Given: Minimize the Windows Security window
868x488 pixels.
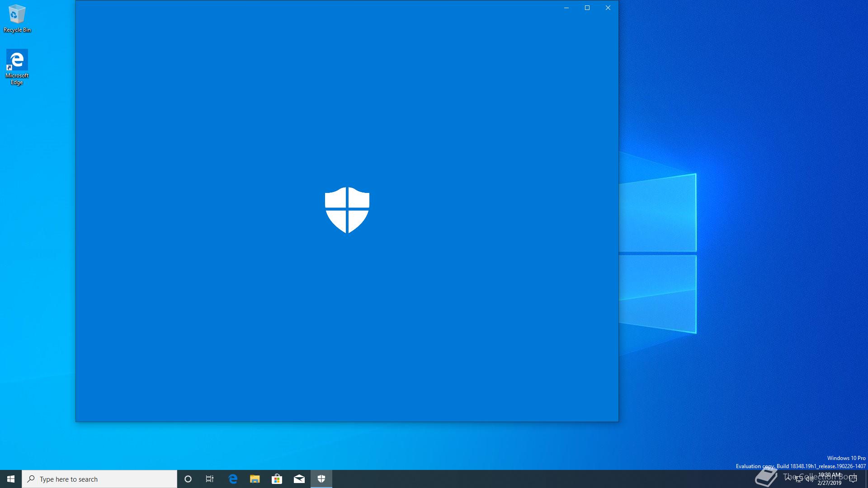Looking at the screenshot, I should tap(566, 8).
